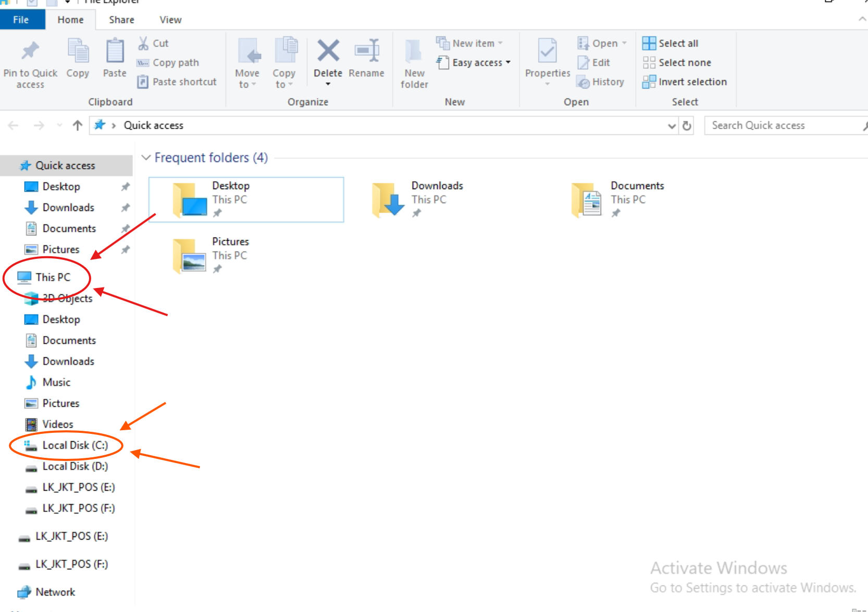The width and height of the screenshot is (868, 612).
Task: Click the Select all icon
Action: pos(649,43)
